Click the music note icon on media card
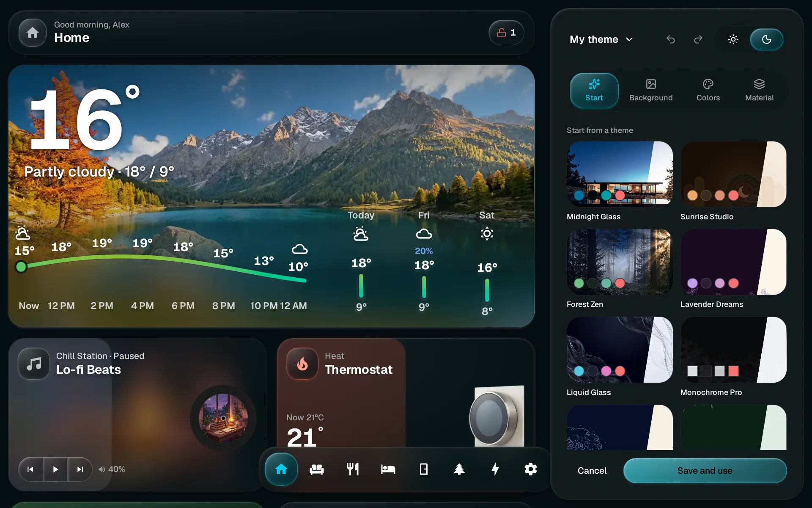Image resolution: width=812 pixels, height=508 pixels. click(x=34, y=364)
